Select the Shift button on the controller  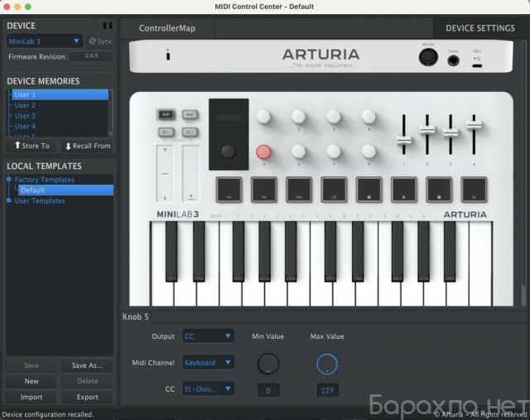[166, 114]
